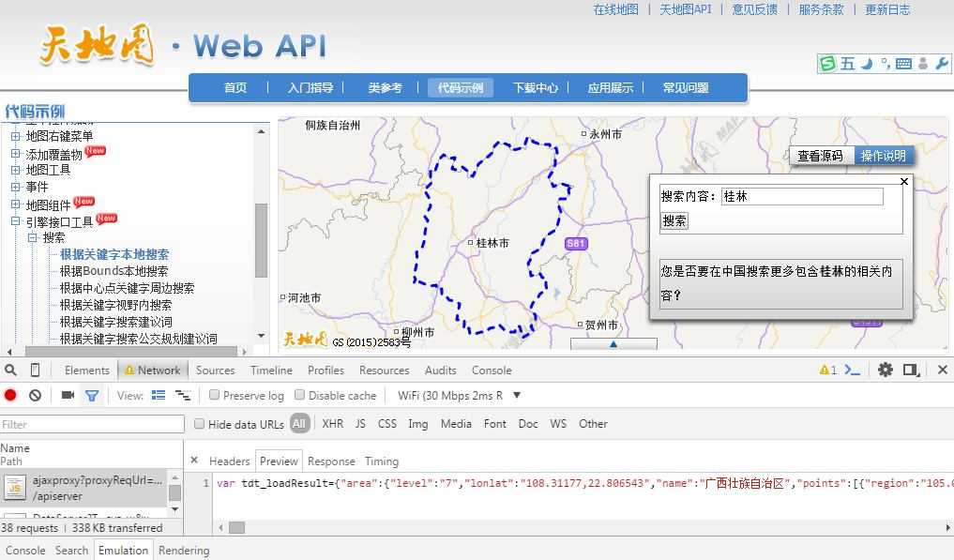Open the 类参考 nav link
954x560 pixels.
(386, 87)
